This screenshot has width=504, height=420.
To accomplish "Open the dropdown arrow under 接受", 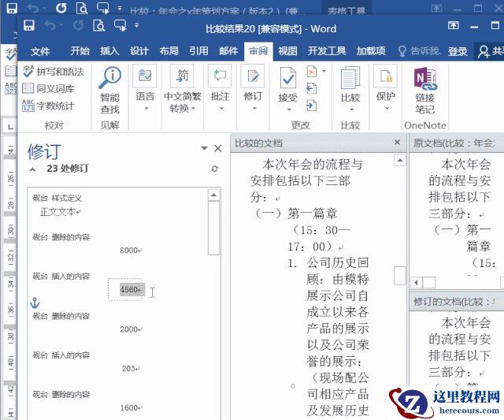I will pyautogui.click(x=289, y=110).
